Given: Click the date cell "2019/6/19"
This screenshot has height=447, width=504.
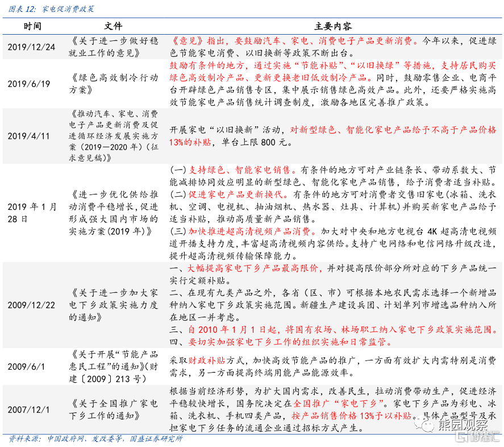Looking at the screenshot, I should (x=29, y=84).
